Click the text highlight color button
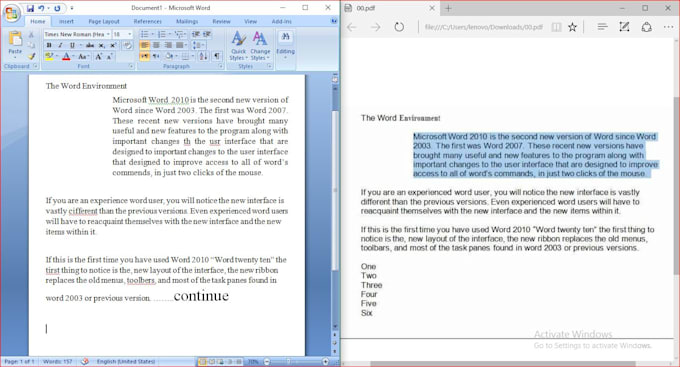Screen dimensions: 680x367 click(50, 56)
